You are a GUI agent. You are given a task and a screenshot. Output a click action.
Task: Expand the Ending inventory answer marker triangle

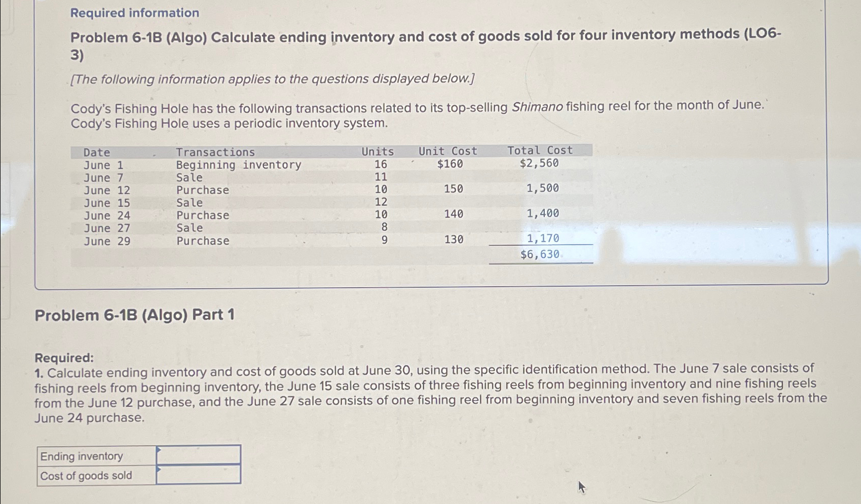[159, 450]
